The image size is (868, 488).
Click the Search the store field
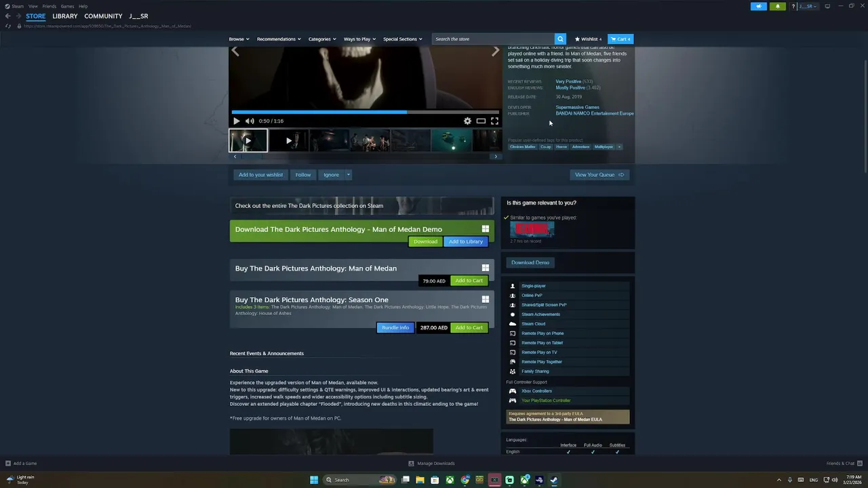pos(493,39)
